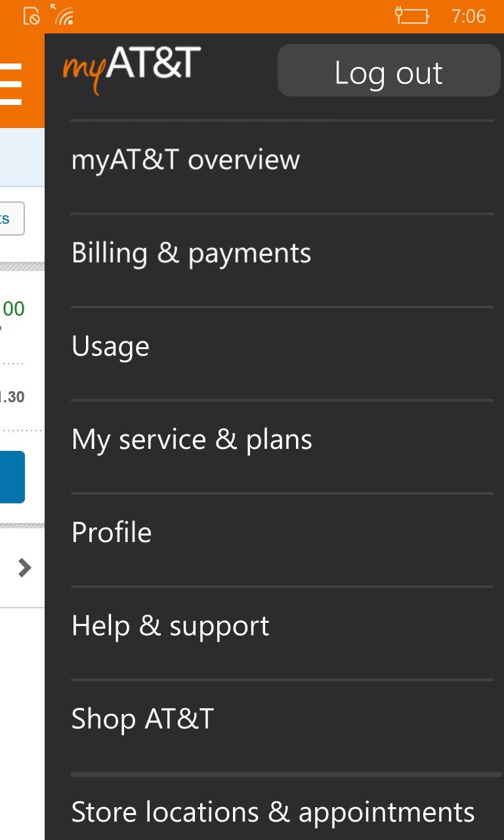This screenshot has height=840, width=504.
Task: Browse Shop AT&T
Action: 143,719
